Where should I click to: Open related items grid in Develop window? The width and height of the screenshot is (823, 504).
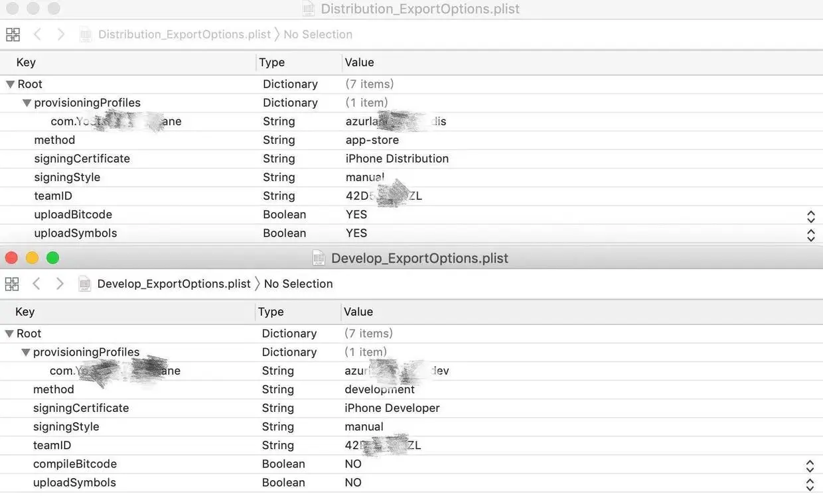coord(12,284)
